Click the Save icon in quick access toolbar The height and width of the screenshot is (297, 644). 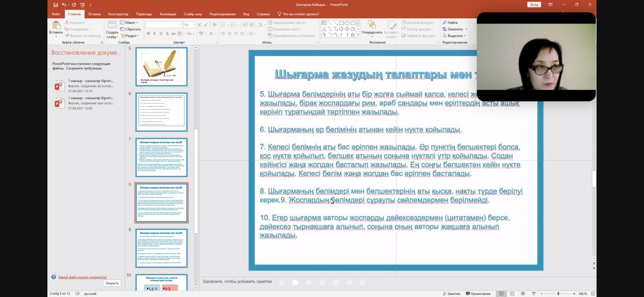coord(55,5)
